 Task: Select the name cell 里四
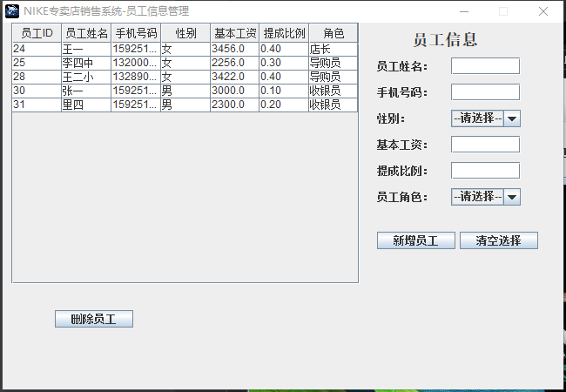point(86,105)
